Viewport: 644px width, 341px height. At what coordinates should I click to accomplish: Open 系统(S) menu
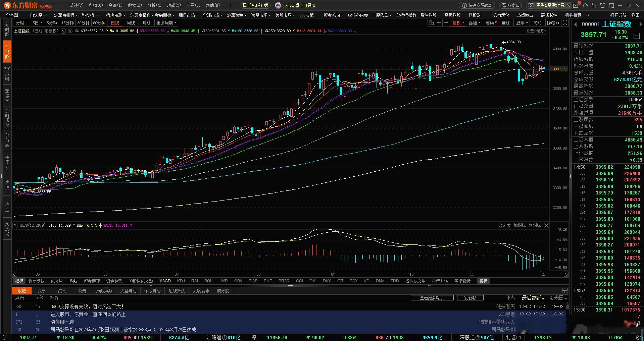76,5
